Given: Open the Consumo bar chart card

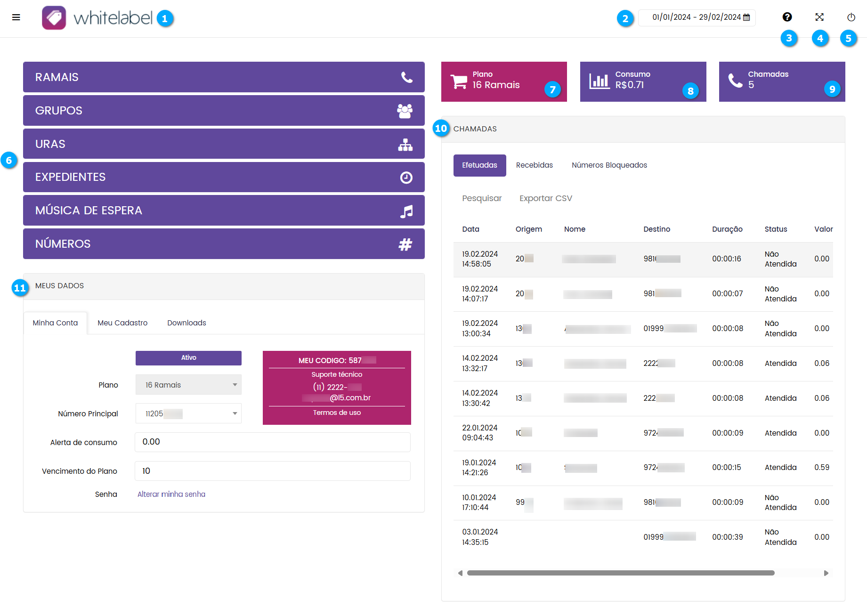Looking at the screenshot, I should (642, 81).
